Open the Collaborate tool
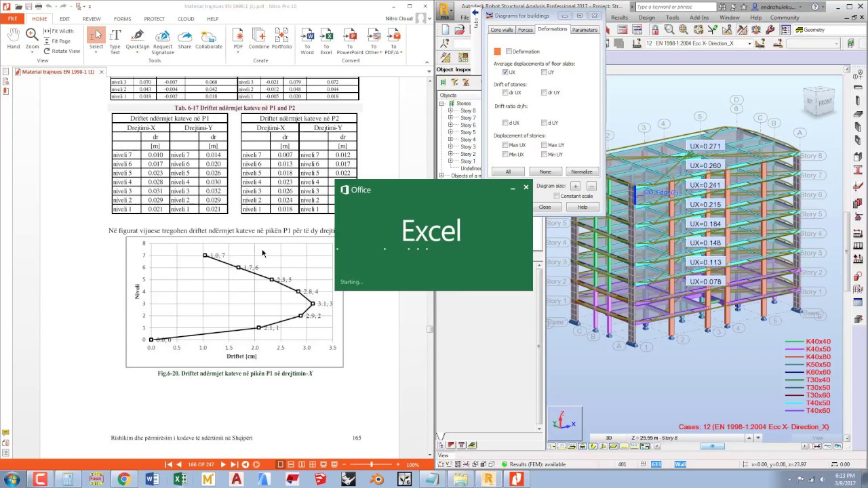 (x=209, y=39)
